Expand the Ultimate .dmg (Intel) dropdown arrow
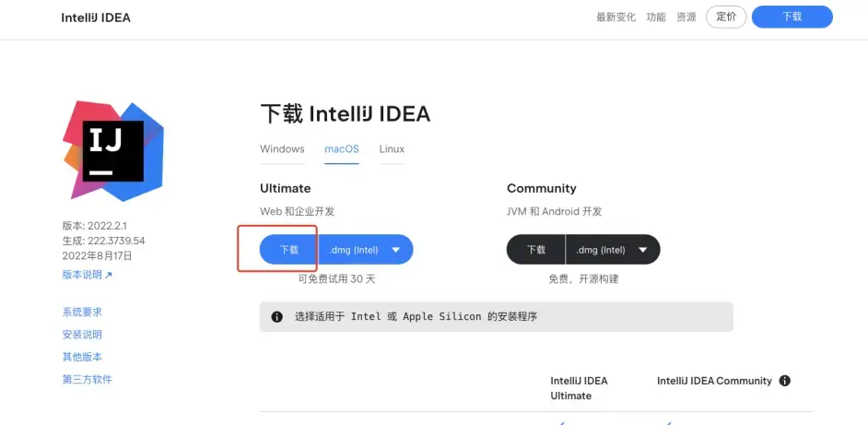Viewport: 868px width, 425px height. (396, 250)
